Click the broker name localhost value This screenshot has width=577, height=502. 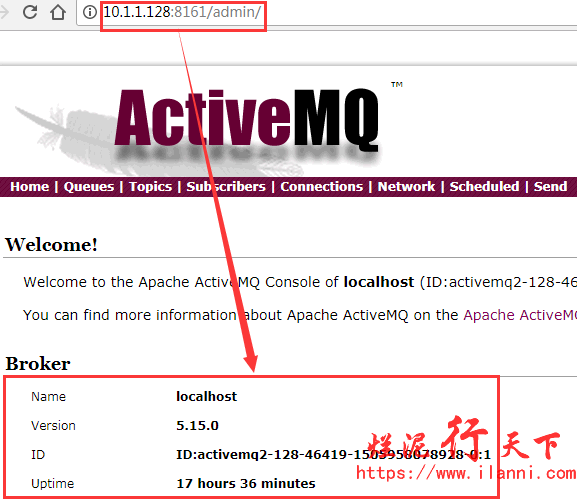coord(206,396)
